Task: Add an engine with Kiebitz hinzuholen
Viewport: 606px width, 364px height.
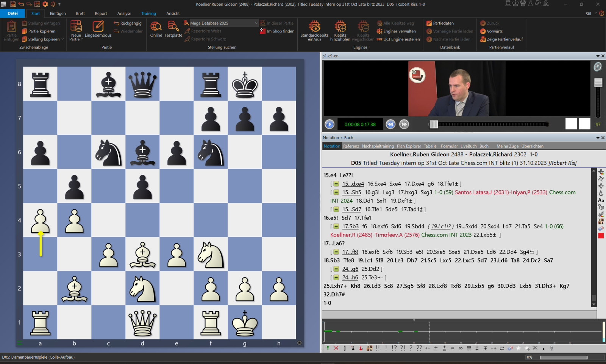Action: (340, 26)
